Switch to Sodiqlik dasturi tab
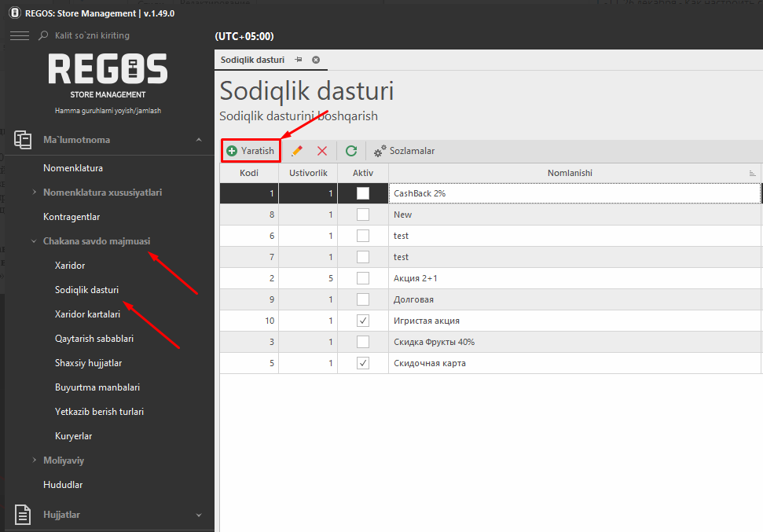This screenshot has height=532, width=763. click(x=252, y=60)
